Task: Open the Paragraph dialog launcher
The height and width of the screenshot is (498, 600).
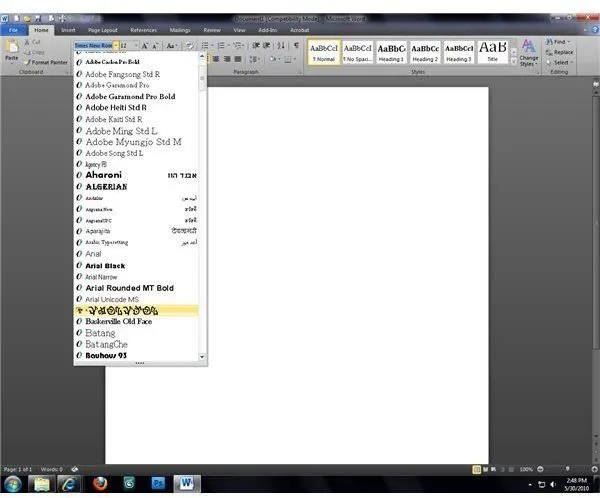Action: (299, 72)
